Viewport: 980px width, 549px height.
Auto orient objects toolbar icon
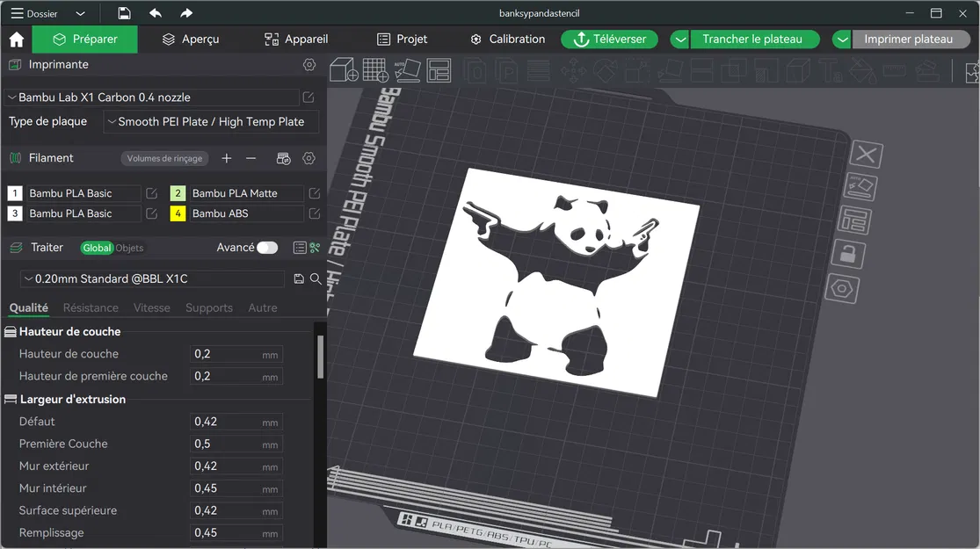pos(408,70)
